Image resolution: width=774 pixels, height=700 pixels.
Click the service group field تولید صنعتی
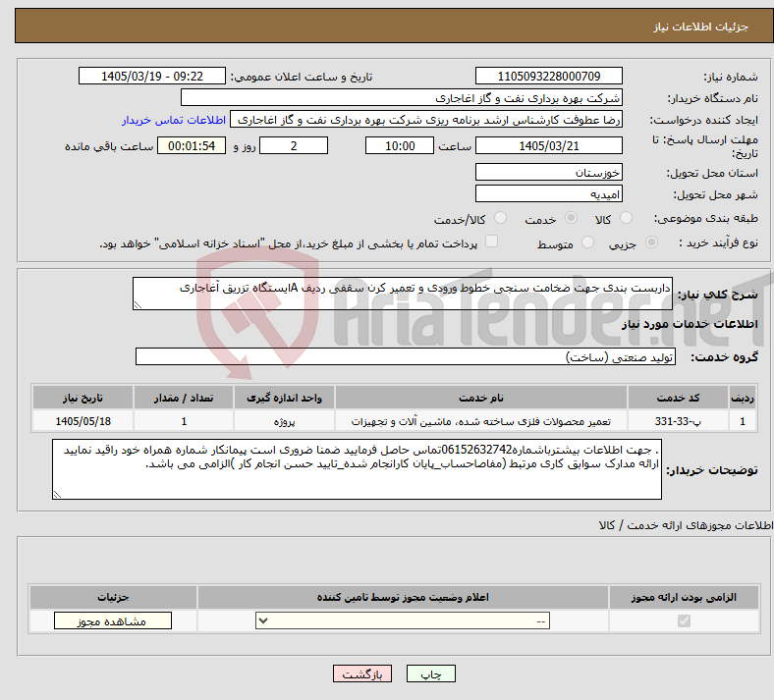406,356
